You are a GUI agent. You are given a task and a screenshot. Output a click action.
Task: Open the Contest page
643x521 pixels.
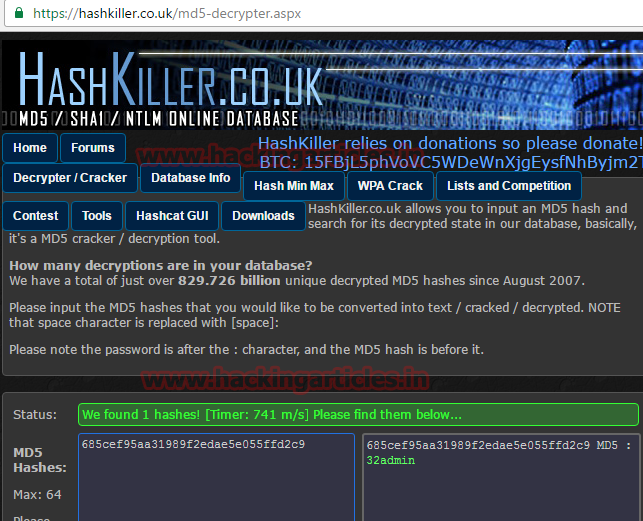[35, 216]
